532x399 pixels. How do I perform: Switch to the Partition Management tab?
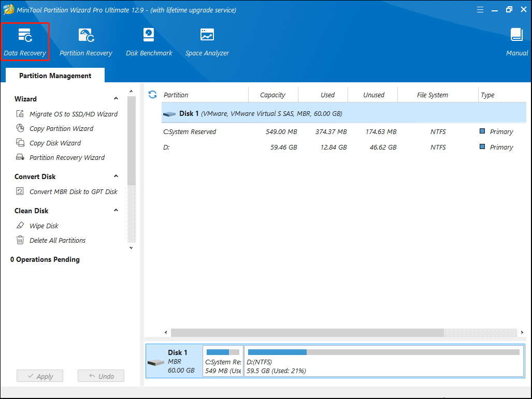point(55,76)
